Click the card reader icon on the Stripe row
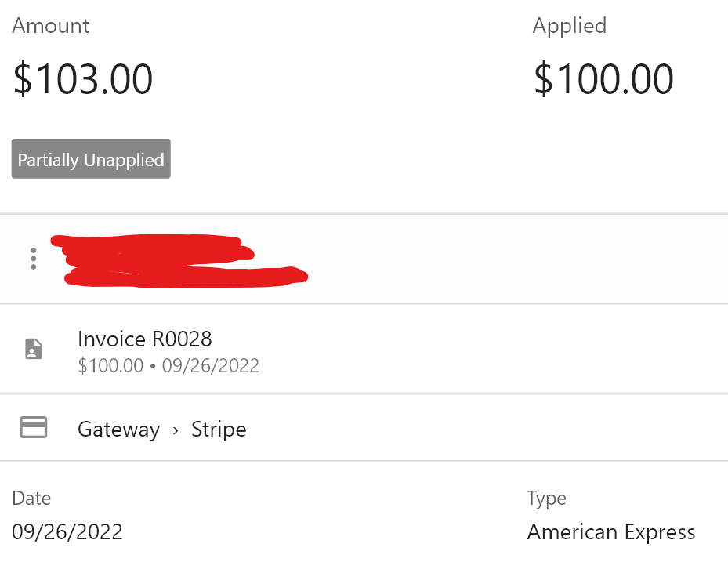 pos(32,427)
